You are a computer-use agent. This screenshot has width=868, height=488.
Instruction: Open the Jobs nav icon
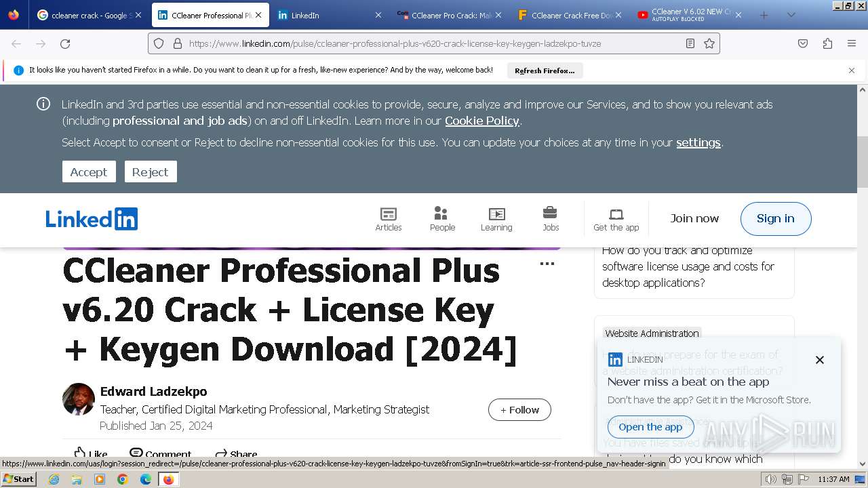click(x=551, y=219)
